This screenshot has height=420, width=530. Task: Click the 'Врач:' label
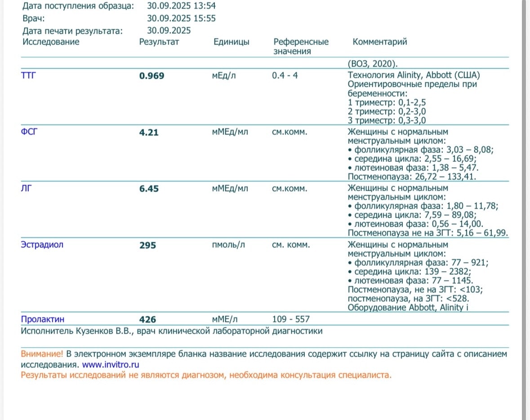click(33, 18)
